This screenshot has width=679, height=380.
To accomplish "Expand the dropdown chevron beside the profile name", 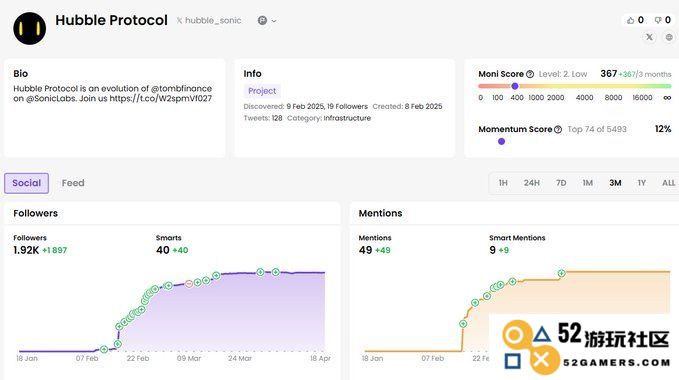I will point(274,21).
